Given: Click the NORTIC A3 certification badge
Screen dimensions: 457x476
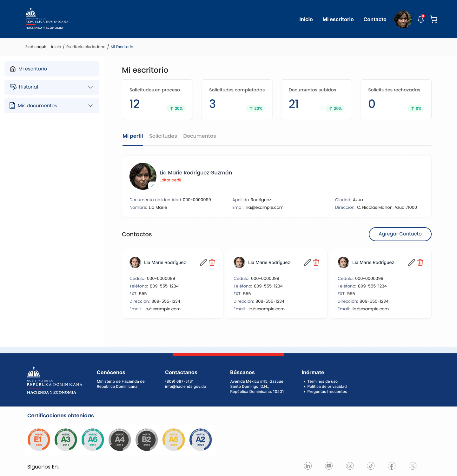Looking at the screenshot, I should pyautogui.click(x=66, y=440).
